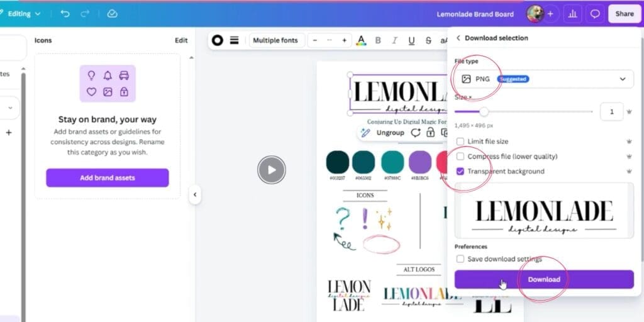The height and width of the screenshot is (322, 644).
Task: Adjust the Size slider handle
Action: click(484, 112)
